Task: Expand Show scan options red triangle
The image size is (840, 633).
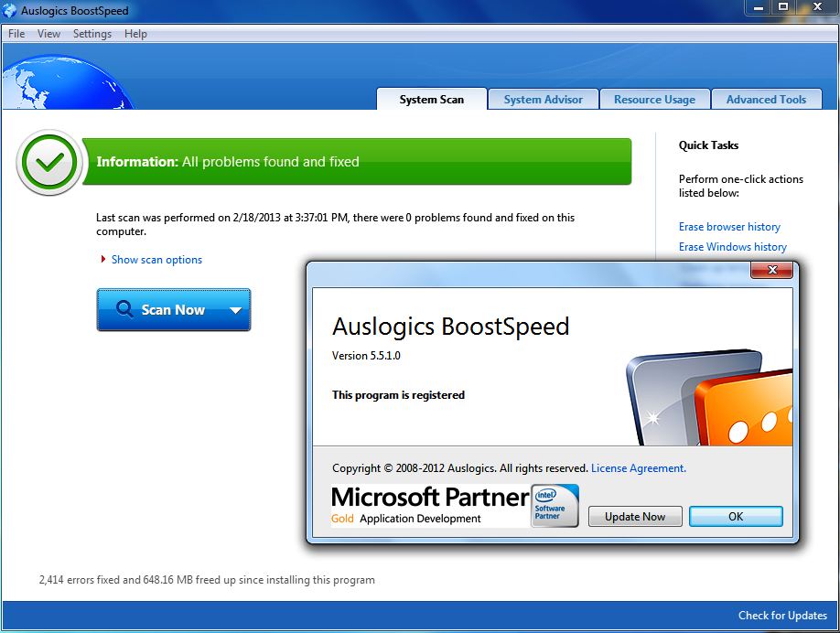Action: (x=102, y=259)
